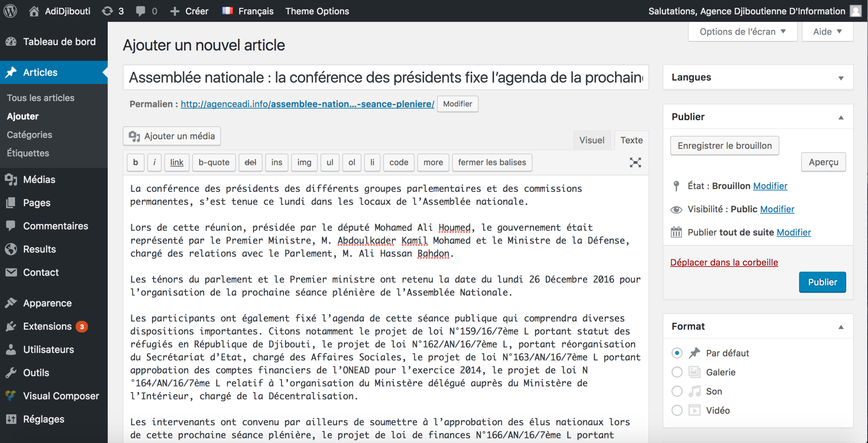Click the WordPress logo icon

pos(10,11)
